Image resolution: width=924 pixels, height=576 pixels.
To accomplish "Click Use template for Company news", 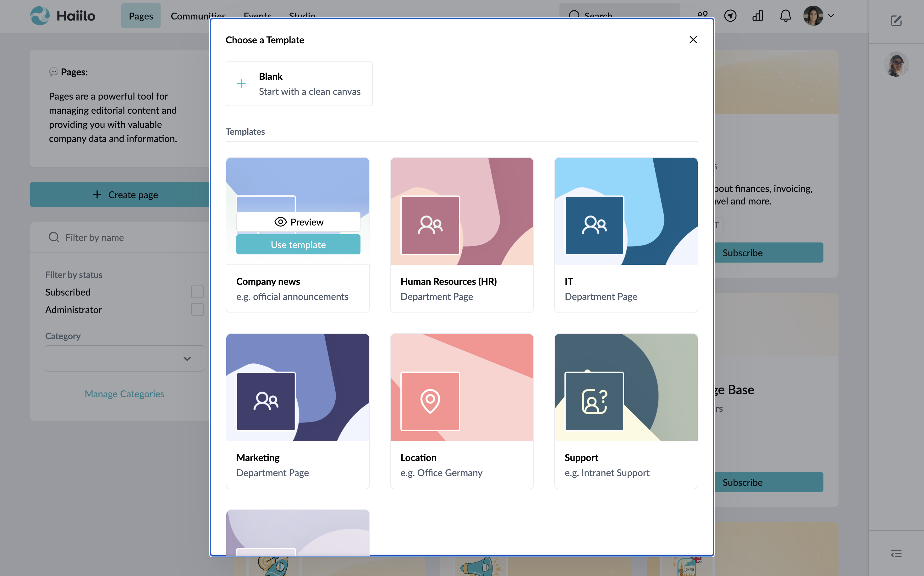I will tap(298, 245).
